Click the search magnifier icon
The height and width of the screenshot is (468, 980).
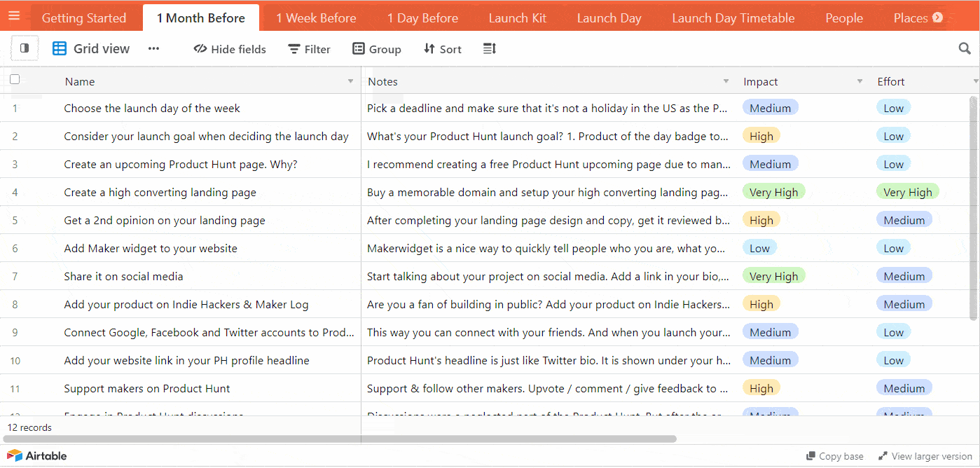[965, 48]
